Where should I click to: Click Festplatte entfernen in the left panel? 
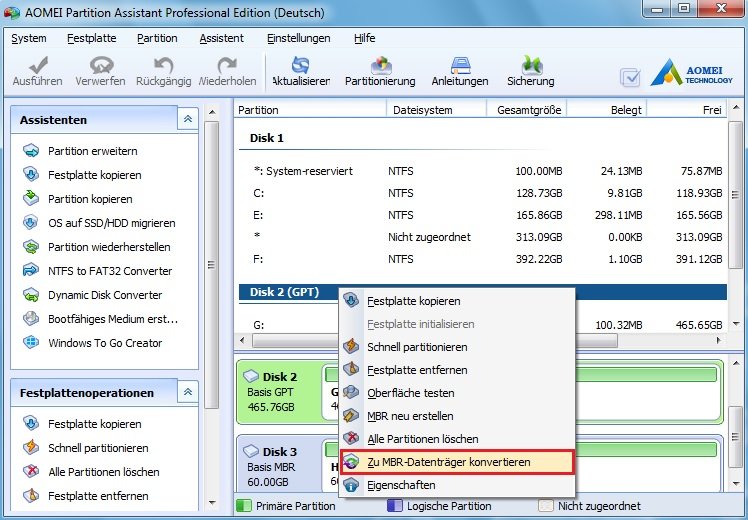pyautogui.click(x=98, y=496)
